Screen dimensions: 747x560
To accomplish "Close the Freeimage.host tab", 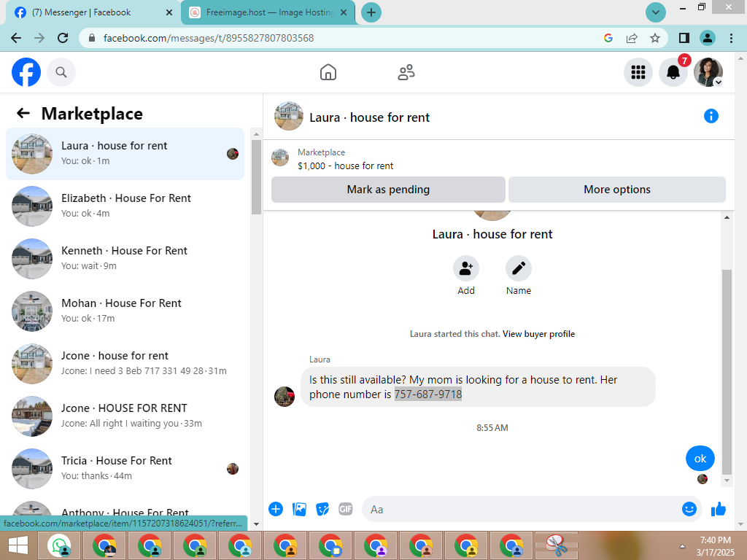I will tap(344, 12).
